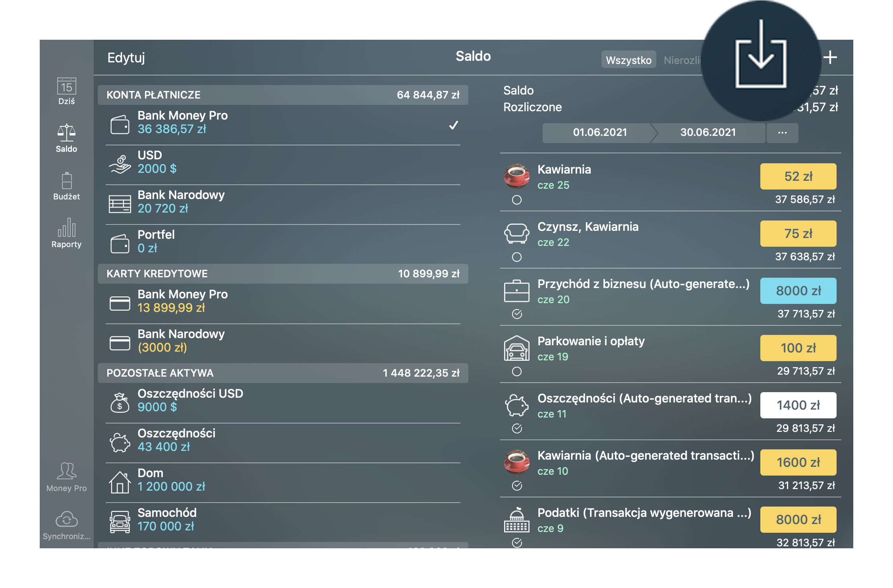Select the Dom 1 200 000 zł asset
Screen dimensions: 893x588
point(283,482)
